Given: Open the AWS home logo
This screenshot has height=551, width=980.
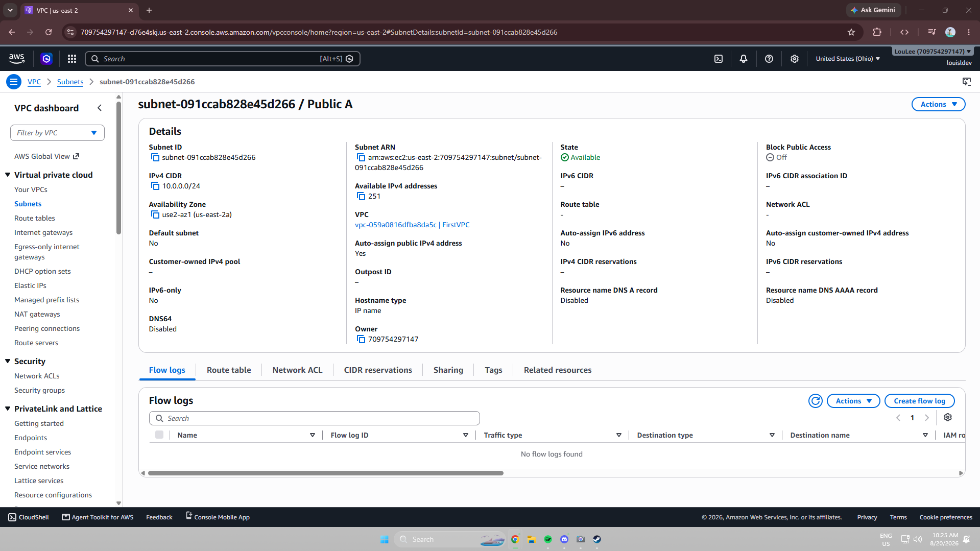Looking at the screenshot, I should click(x=16, y=59).
